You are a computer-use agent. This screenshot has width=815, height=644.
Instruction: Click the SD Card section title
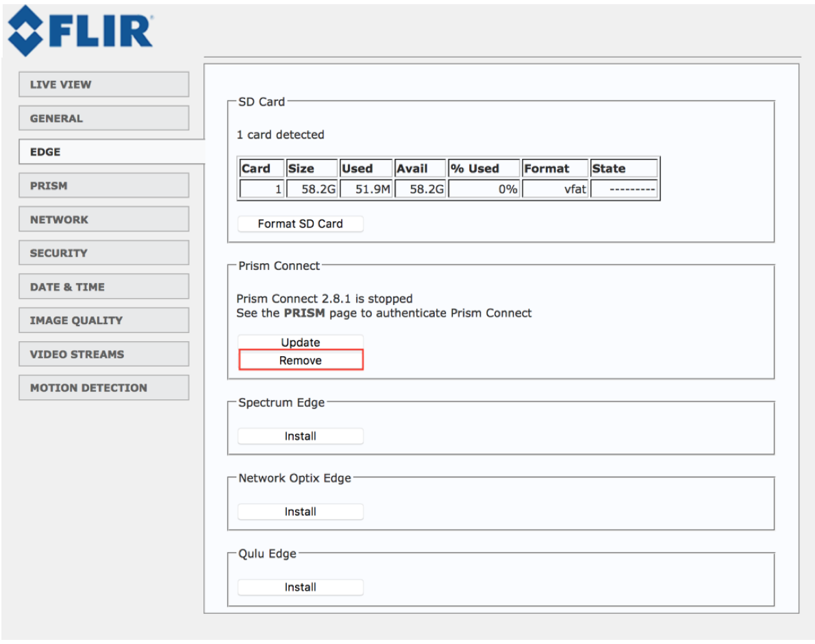262,101
